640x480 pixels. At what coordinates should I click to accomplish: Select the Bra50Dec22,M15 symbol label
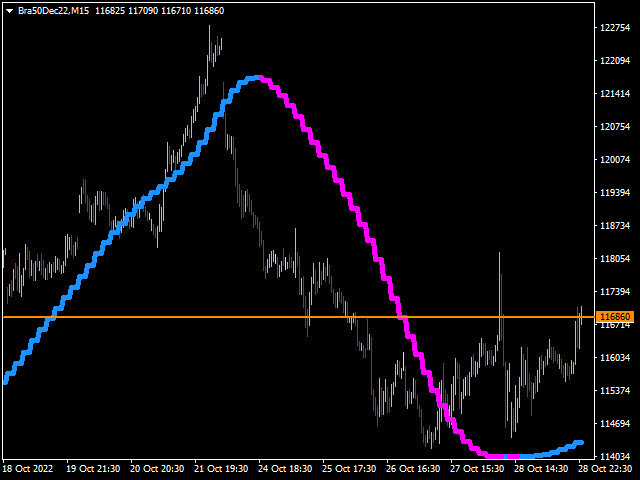point(53,11)
